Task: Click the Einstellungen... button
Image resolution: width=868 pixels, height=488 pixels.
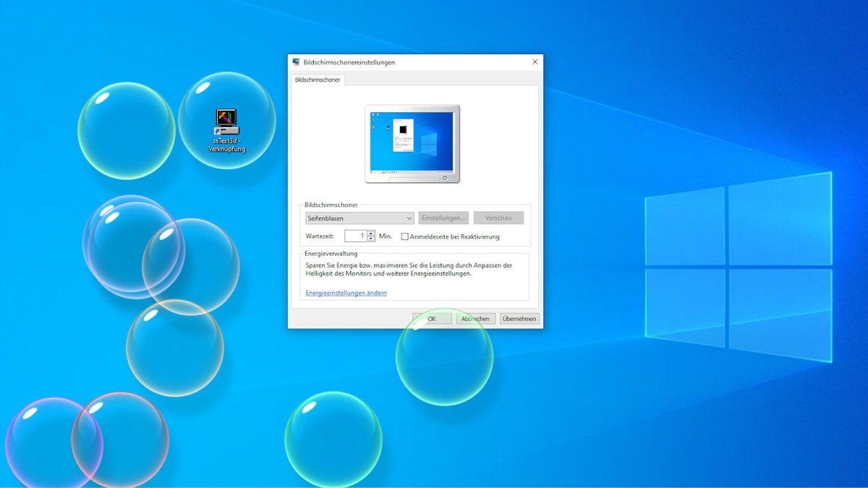Action: pos(443,218)
